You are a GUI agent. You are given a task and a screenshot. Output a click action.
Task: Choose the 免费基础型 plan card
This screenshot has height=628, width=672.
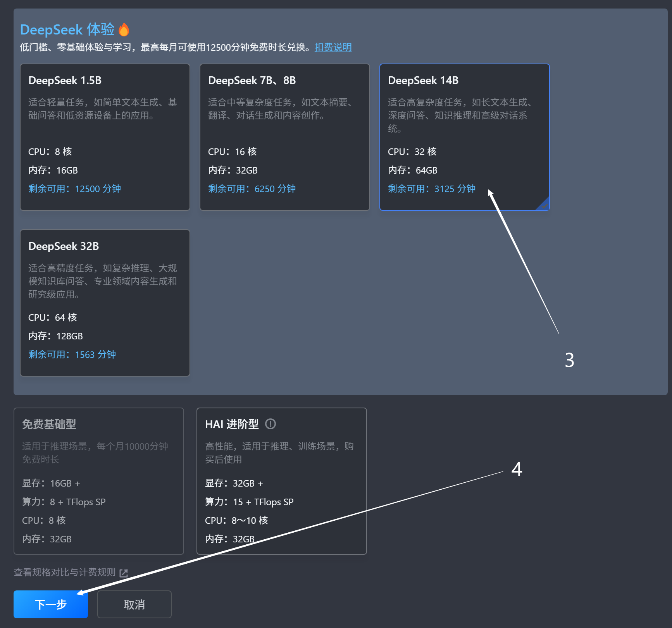[x=99, y=481]
